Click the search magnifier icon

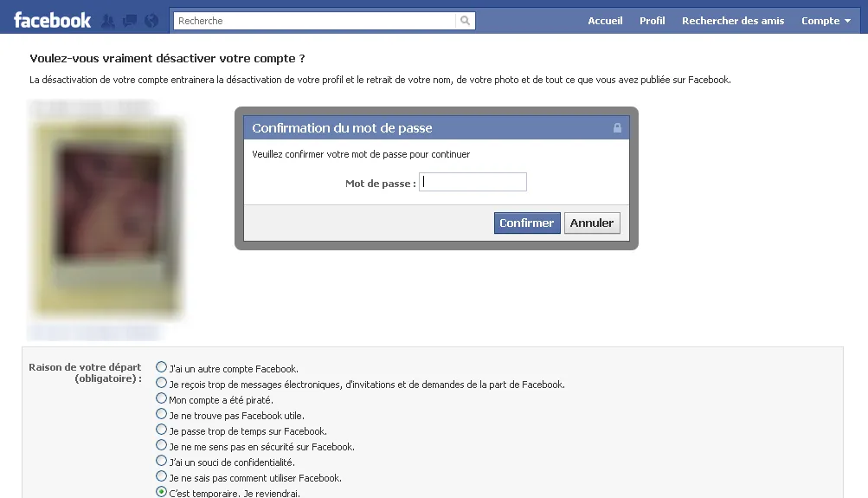[465, 21]
